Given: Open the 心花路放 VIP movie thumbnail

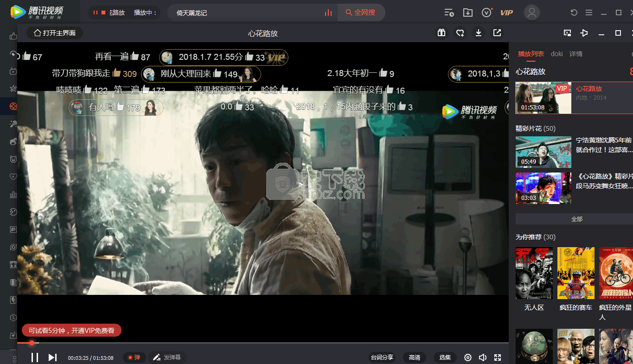Looking at the screenshot, I should [543, 98].
